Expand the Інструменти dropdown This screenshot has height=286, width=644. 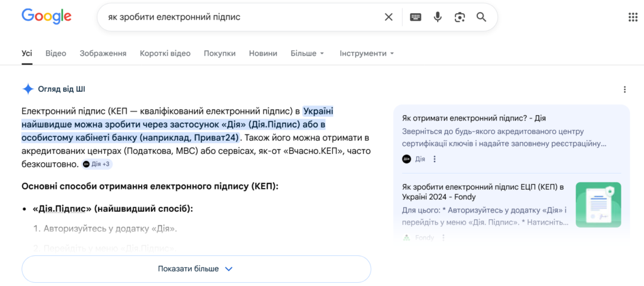click(367, 53)
